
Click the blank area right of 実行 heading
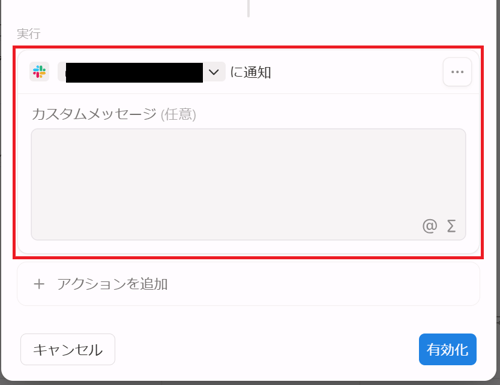[x=260, y=34]
